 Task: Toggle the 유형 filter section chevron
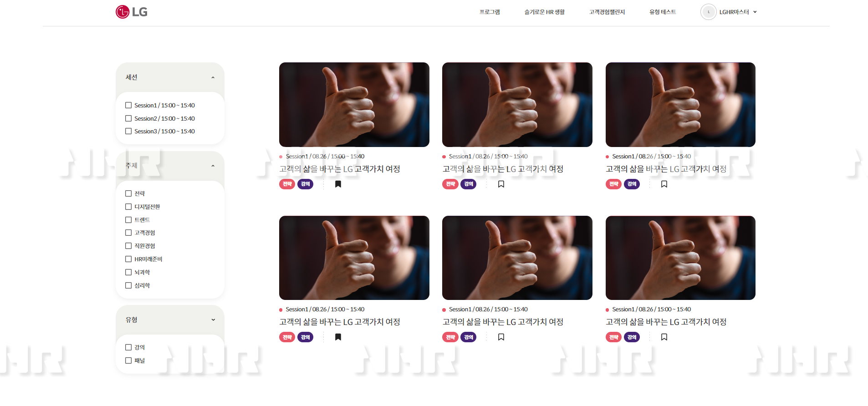[x=213, y=320]
